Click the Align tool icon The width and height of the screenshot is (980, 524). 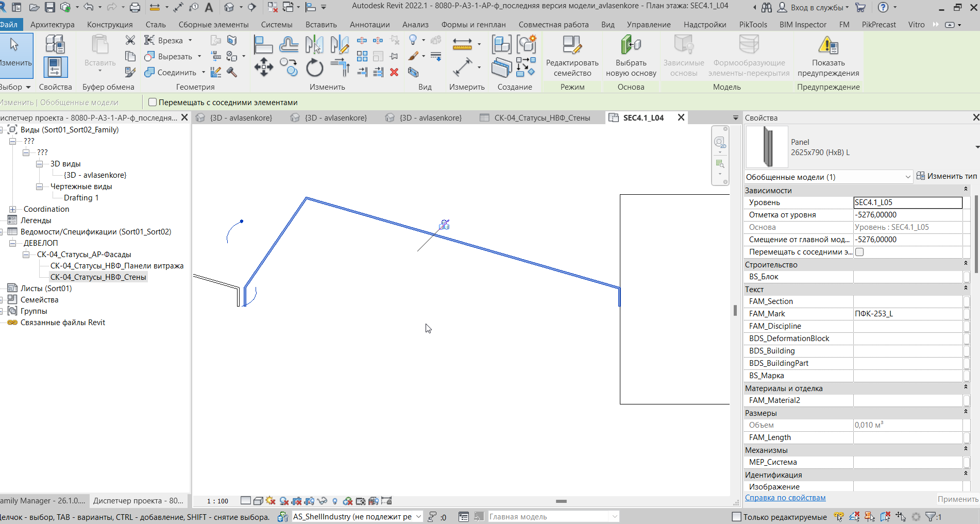coord(263,45)
